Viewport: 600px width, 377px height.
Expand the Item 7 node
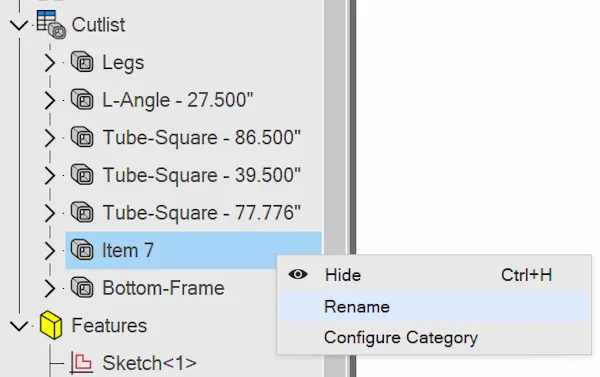click(x=50, y=251)
